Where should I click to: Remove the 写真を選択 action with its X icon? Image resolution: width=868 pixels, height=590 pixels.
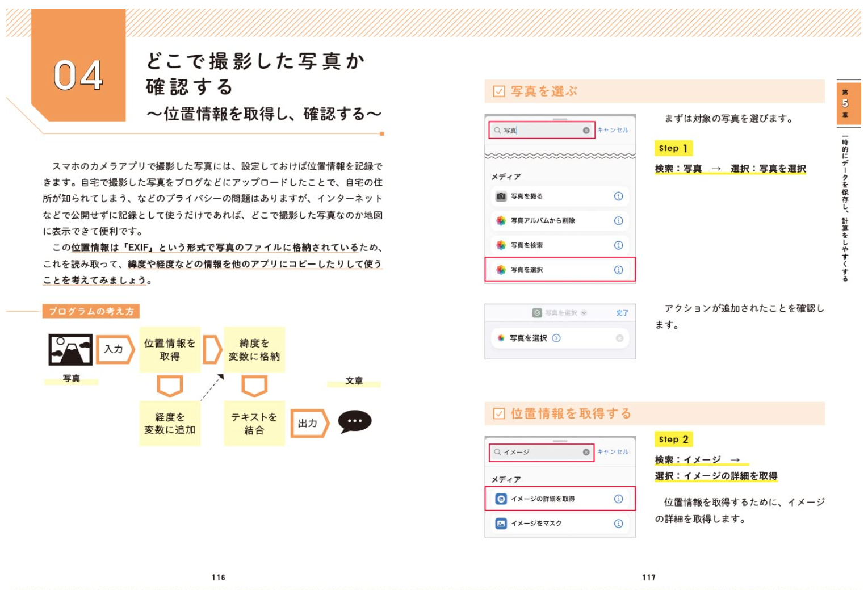pos(619,338)
